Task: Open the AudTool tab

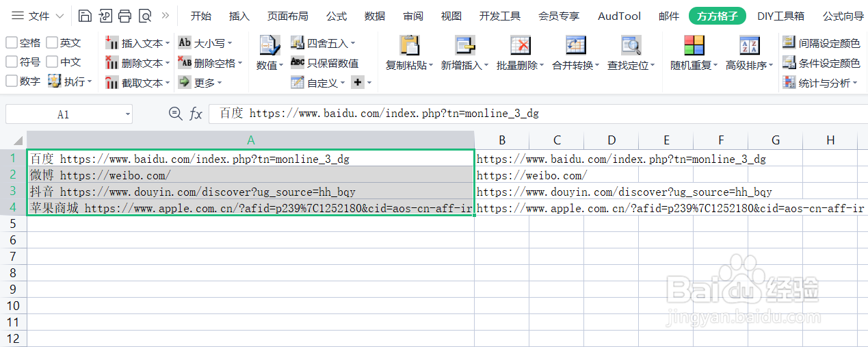Action: pos(619,16)
